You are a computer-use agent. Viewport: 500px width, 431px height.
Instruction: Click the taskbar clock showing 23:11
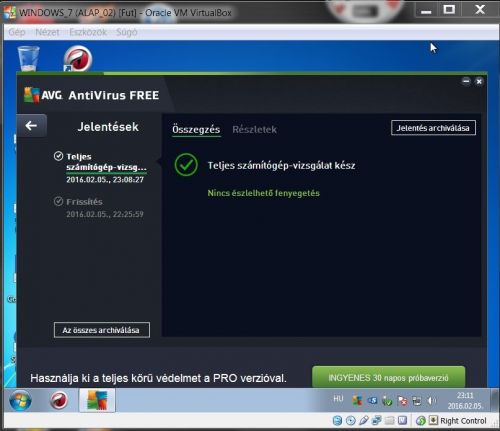coord(465,400)
